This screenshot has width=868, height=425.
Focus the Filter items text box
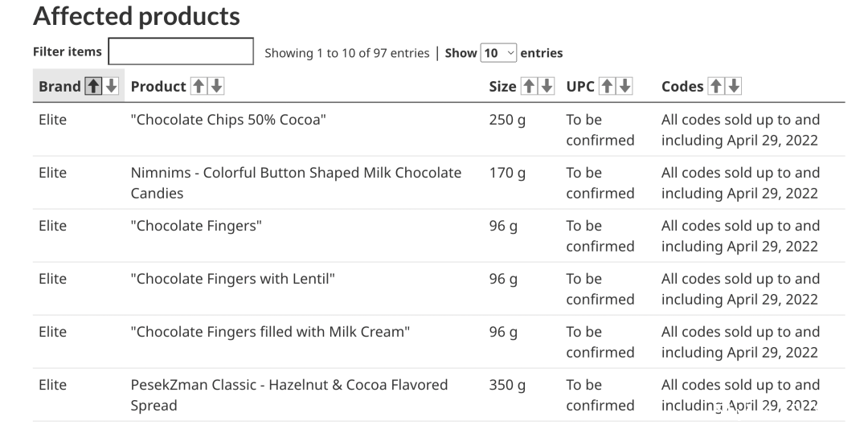click(x=181, y=51)
